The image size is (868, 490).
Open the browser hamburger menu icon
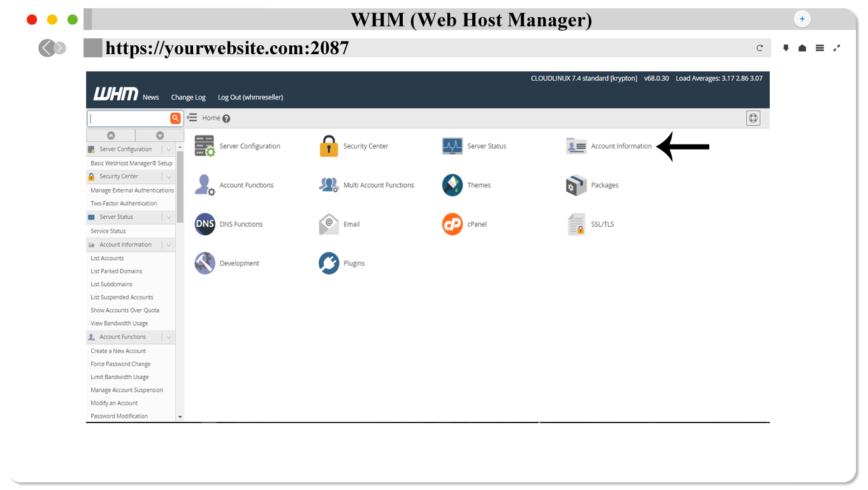point(820,48)
